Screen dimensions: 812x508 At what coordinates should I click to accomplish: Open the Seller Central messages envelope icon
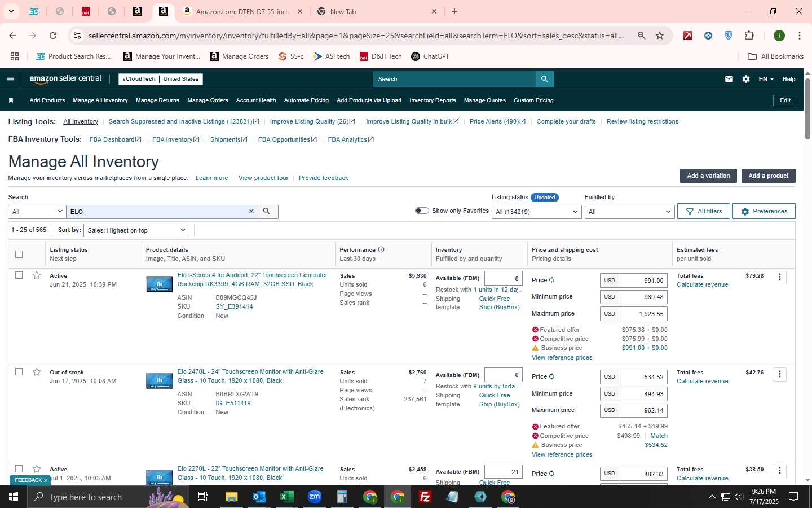729,79
